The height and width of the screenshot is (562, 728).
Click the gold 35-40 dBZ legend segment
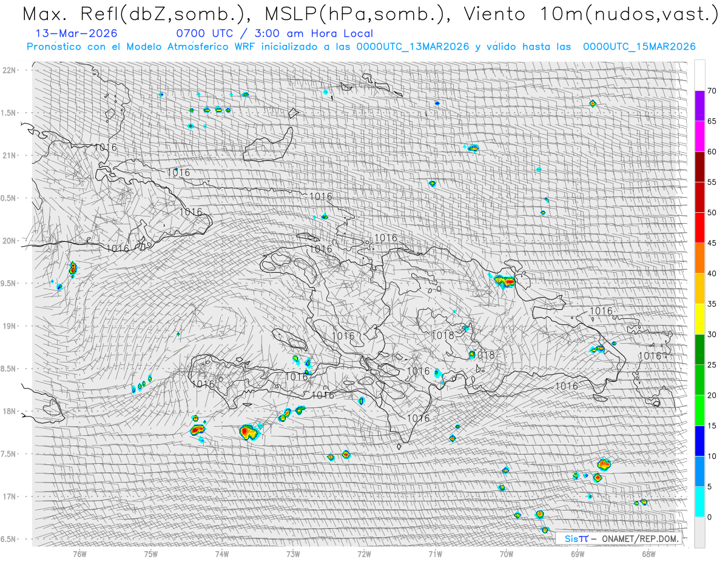pyautogui.click(x=699, y=289)
